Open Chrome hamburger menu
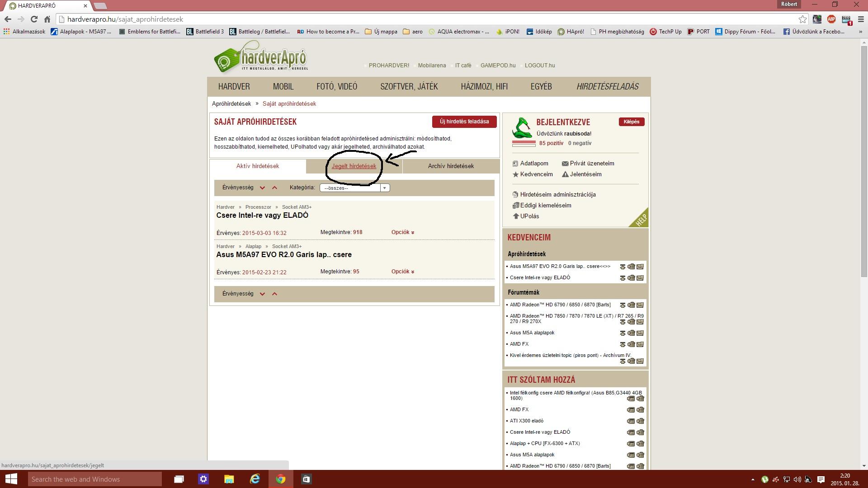The width and height of the screenshot is (868, 488). [x=860, y=19]
